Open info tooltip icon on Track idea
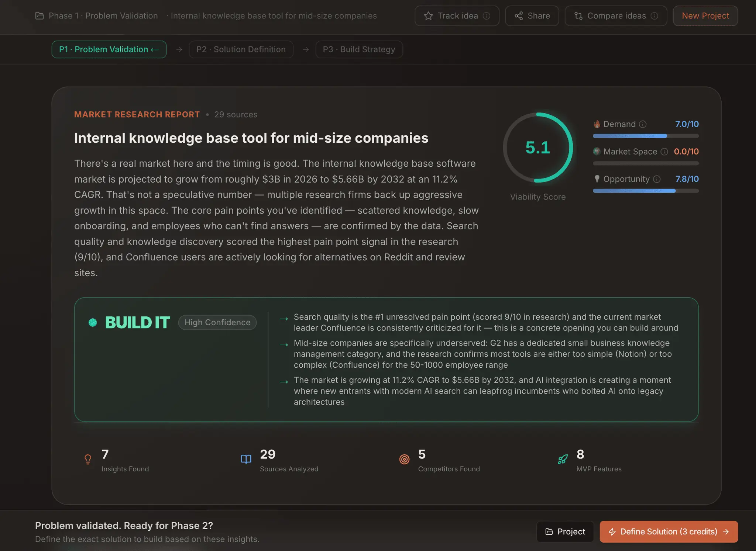Screen dimensions: 756x551 487,16
